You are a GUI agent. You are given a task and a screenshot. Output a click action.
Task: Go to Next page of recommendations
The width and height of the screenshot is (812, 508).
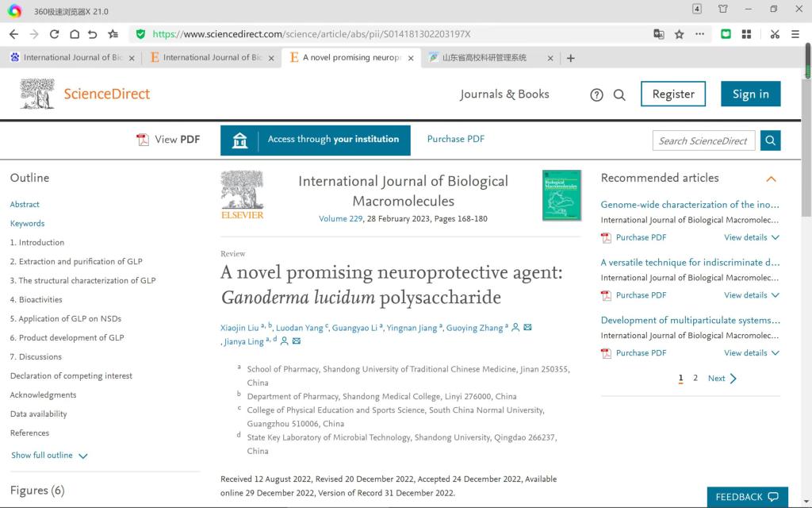coord(722,379)
